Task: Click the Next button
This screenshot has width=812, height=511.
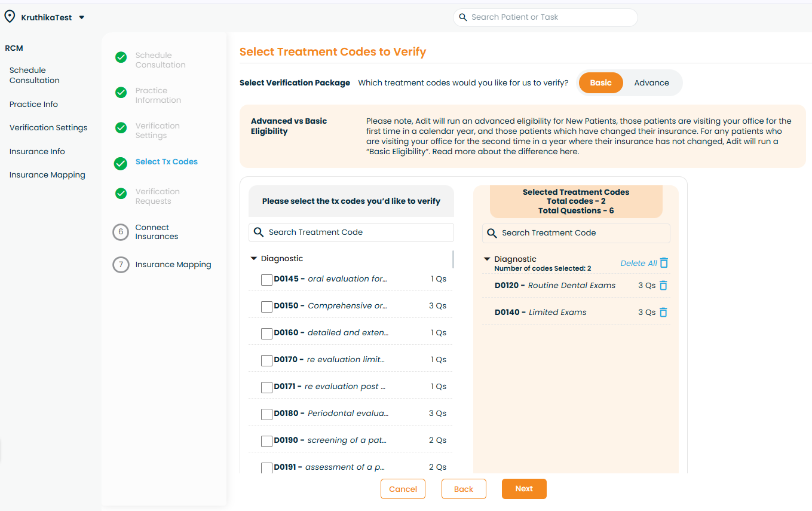Action: 524,489
